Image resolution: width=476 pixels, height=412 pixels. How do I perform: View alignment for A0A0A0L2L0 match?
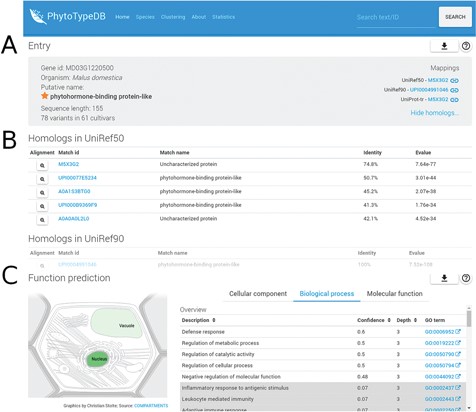(x=42, y=220)
